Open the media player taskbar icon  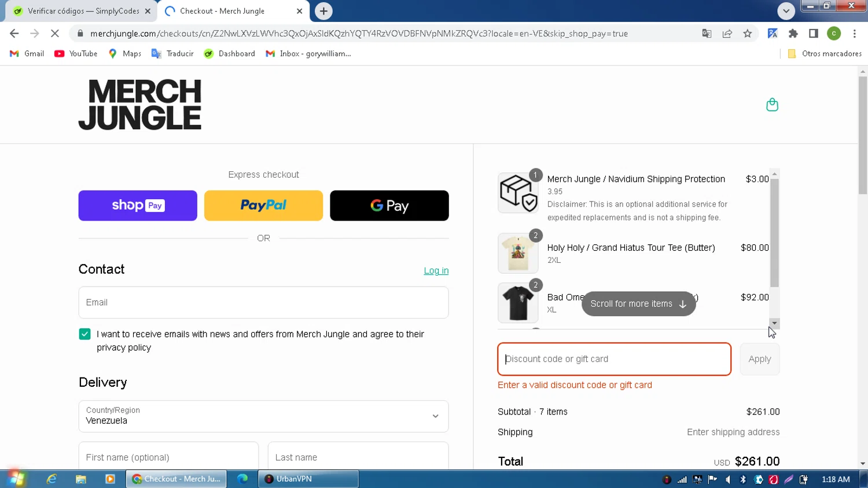[110, 479]
